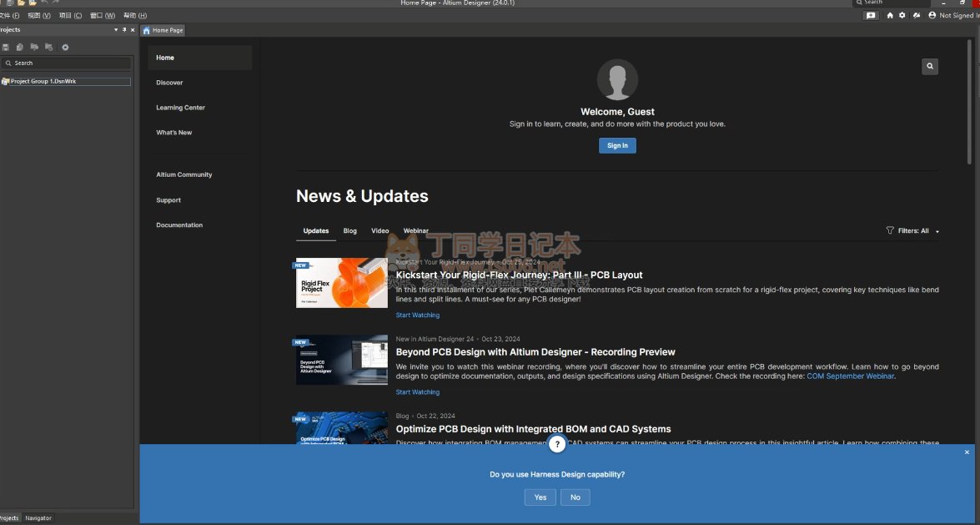
Task: Click the question mark help bubble icon
Action: point(557,444)
